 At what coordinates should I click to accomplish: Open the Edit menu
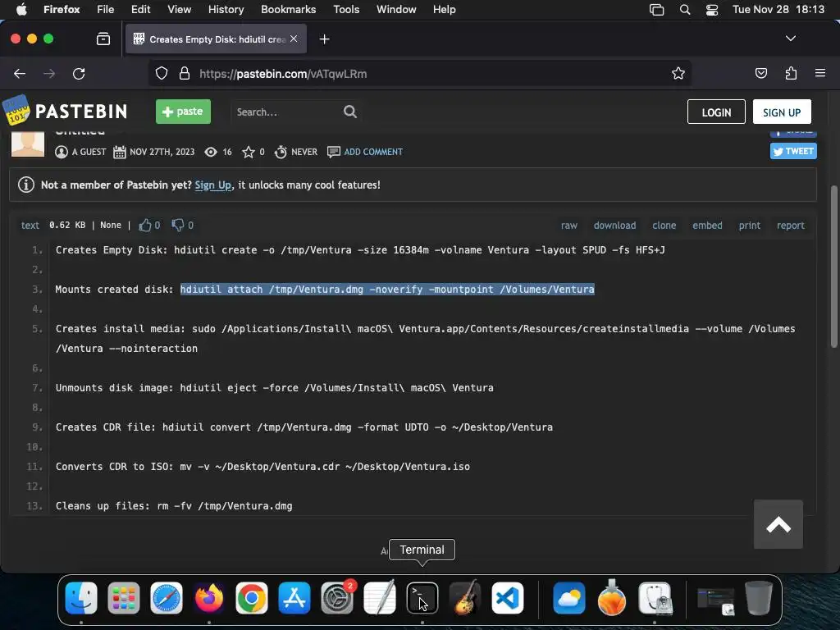[x=140, y=10]
